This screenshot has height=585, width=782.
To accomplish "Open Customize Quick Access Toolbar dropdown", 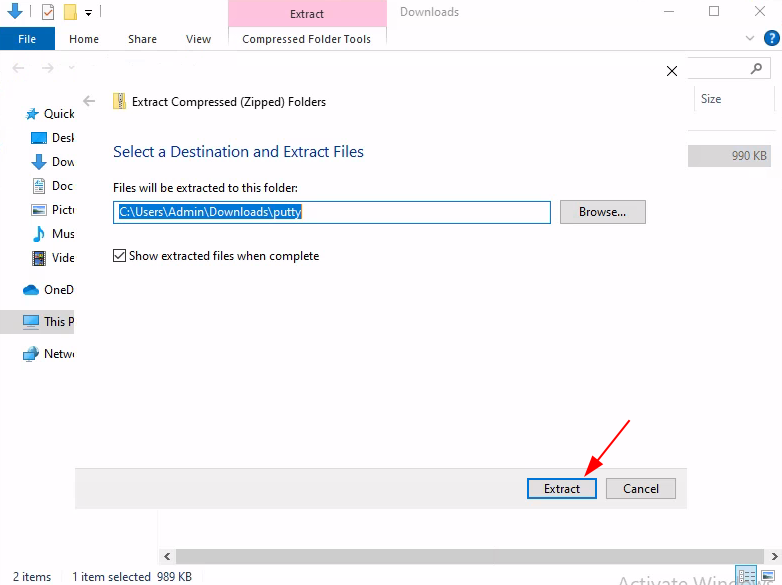I will pos(88,13).
